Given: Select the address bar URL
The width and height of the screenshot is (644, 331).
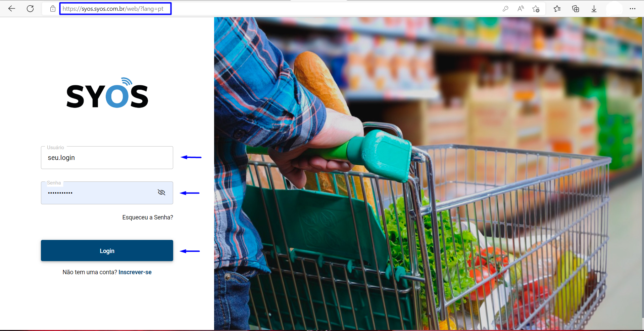Looking at the screenshot, I should click(x=113, y=9).
